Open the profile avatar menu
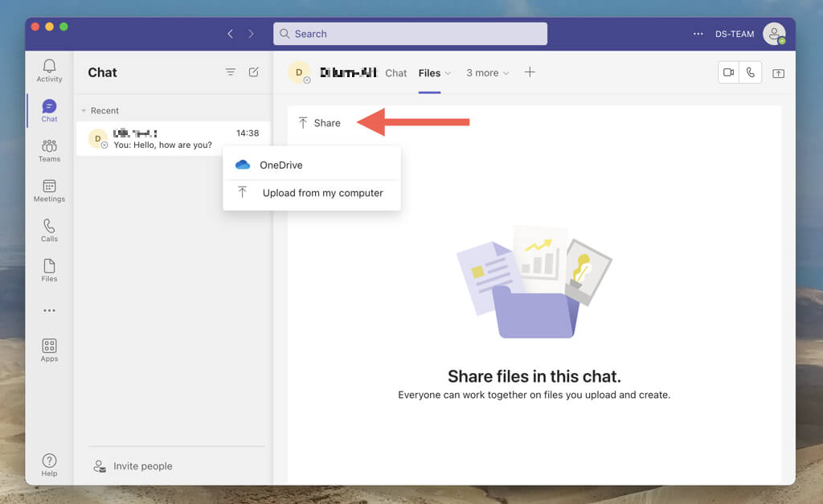823x504 pixels. [774, 34]
